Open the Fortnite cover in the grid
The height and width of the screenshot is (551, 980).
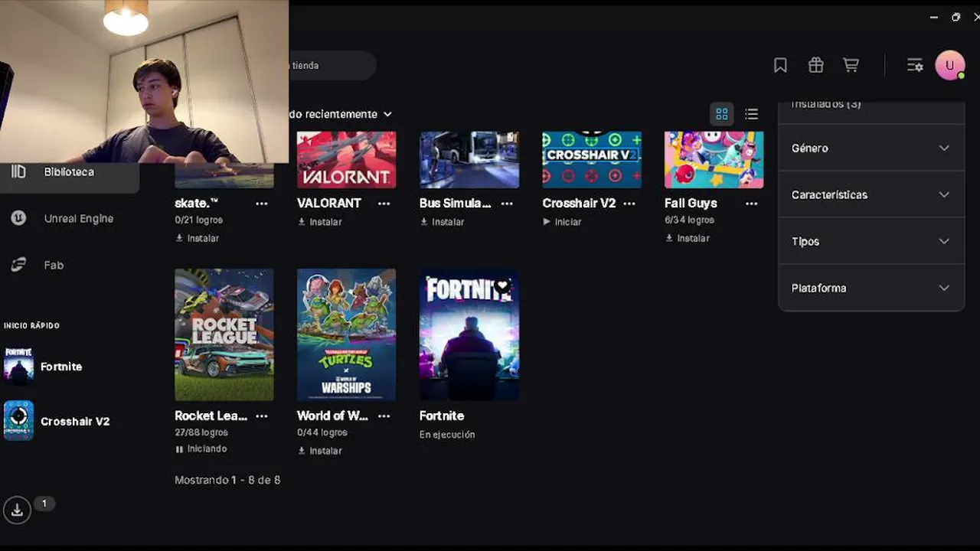pyautogui.click(x=469, y=334)
